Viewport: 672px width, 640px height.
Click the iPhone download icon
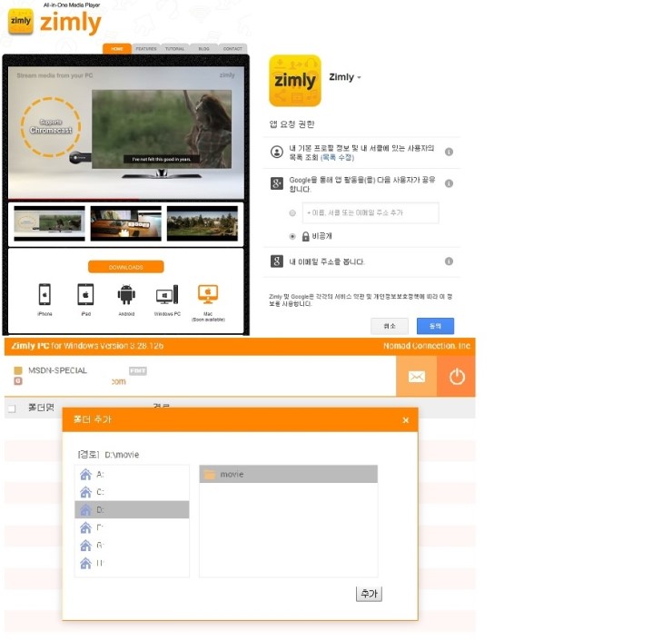44,294
